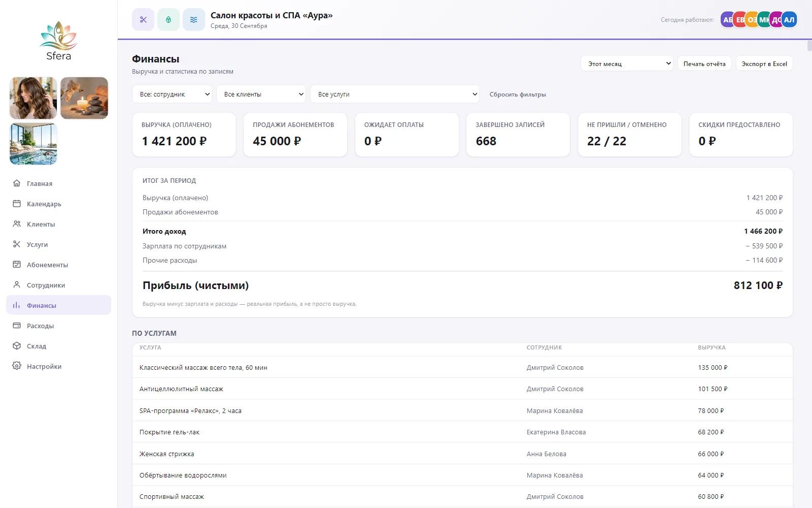Click Екатерина Власова employee cell

[556, 432]
